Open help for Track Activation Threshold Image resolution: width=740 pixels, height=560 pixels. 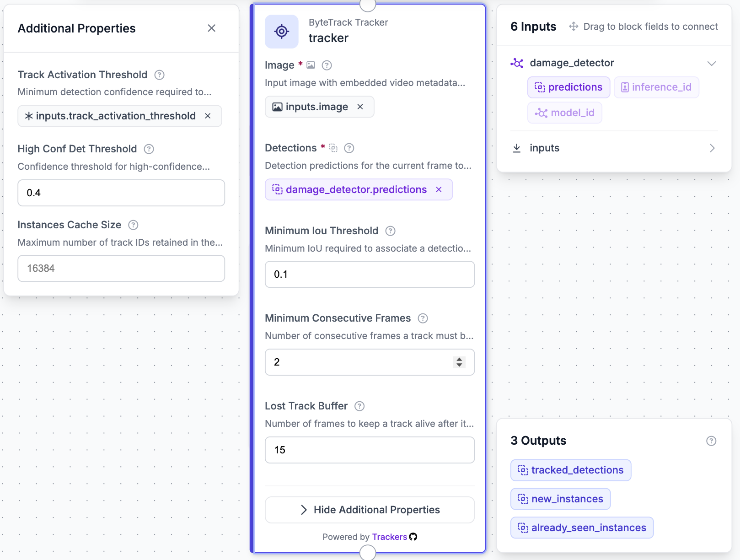[x=159, y=75]
